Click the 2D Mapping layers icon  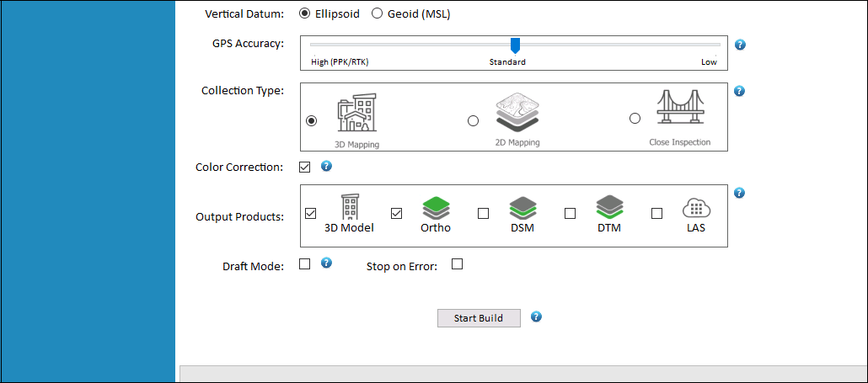(x=517, y=112)
